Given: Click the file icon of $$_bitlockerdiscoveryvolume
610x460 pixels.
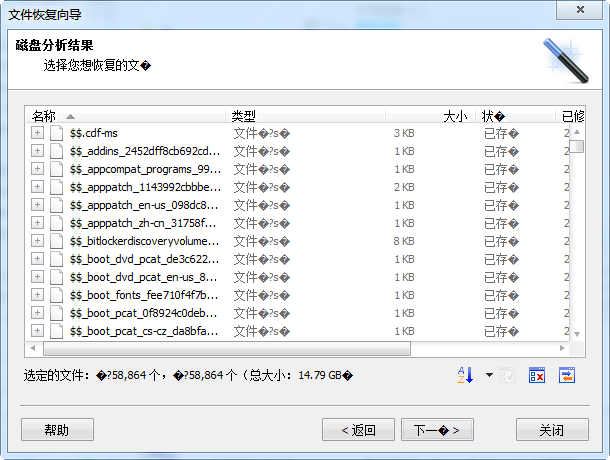Looking at the screenshot, I should (57, 241).
